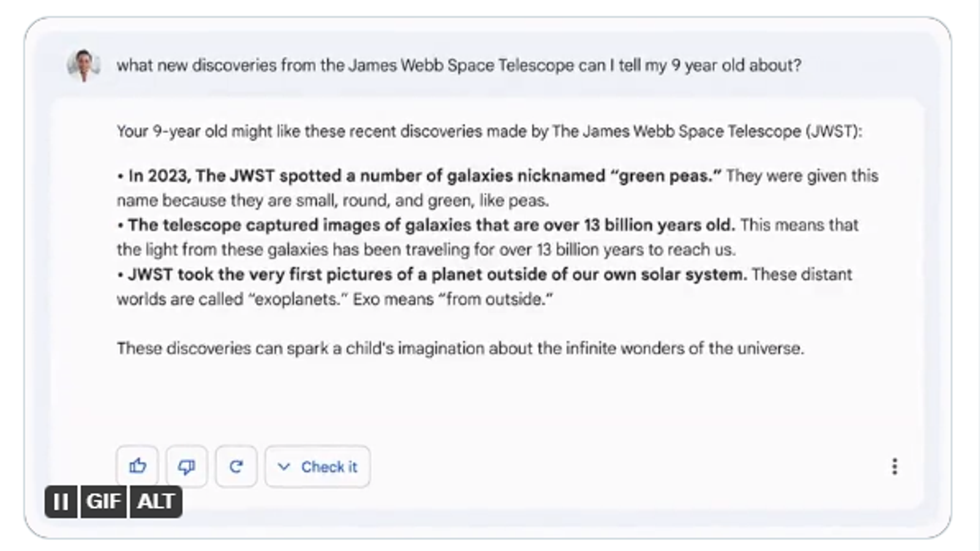The image size is (980, 551).
Task: Click the ALT badge to view alt text
Action: pyautogui.click(x=156, y=503)
